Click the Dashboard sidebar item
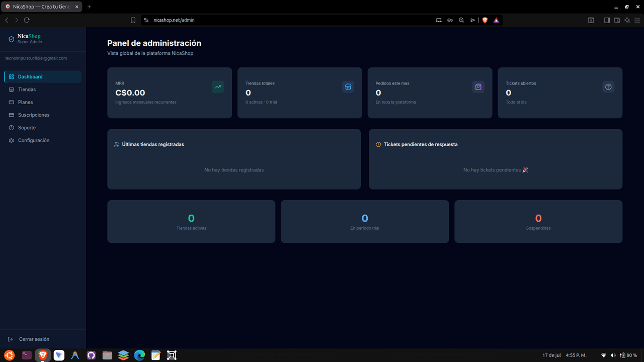This screenshot has width=644, height=362. pos(43,77)
